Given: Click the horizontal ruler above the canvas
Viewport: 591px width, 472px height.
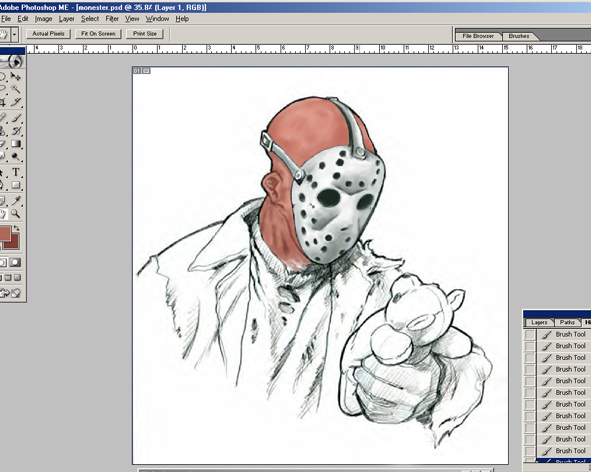Looking at the screenshot, I should click(x=308, y=49).
